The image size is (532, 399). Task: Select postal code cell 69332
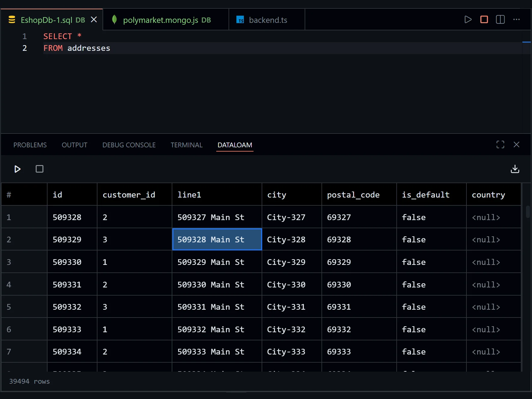click(x=359, y=329)
